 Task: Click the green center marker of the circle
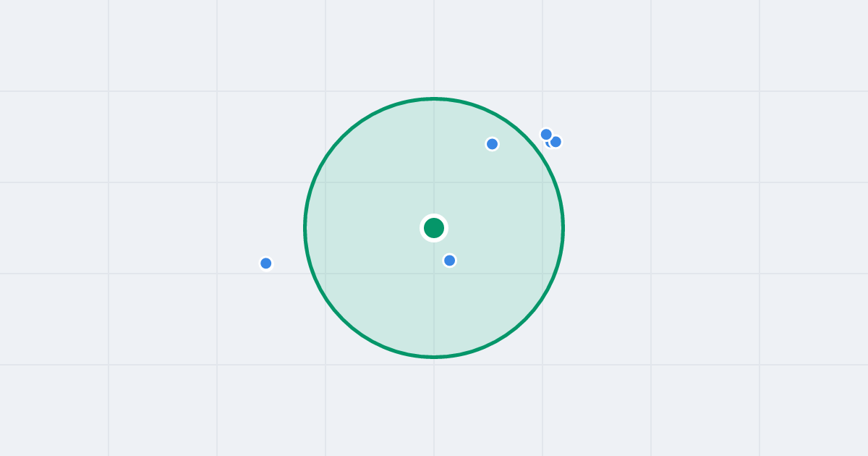434,228
